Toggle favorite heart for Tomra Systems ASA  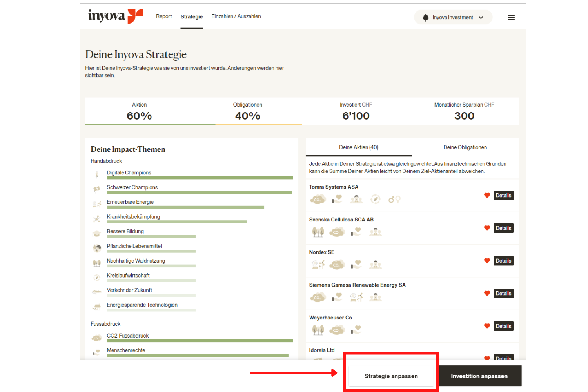[x=487, y=195]
